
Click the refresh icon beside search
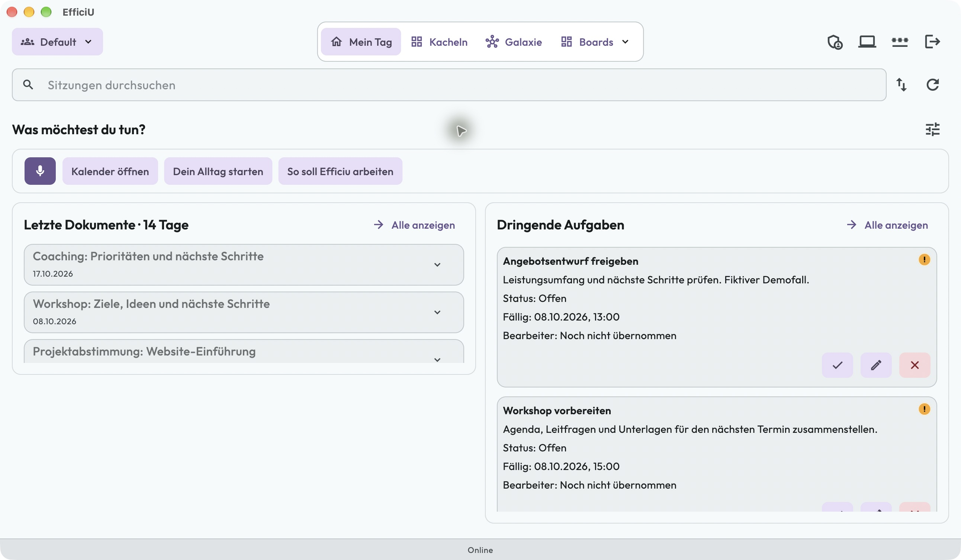(x=932, y=85)
